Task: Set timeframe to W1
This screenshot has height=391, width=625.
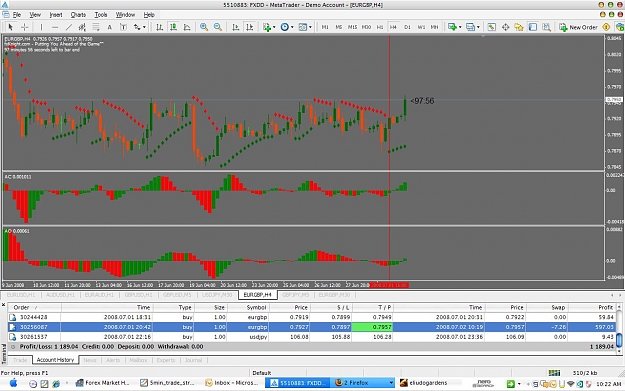Action: pos(421,27)
